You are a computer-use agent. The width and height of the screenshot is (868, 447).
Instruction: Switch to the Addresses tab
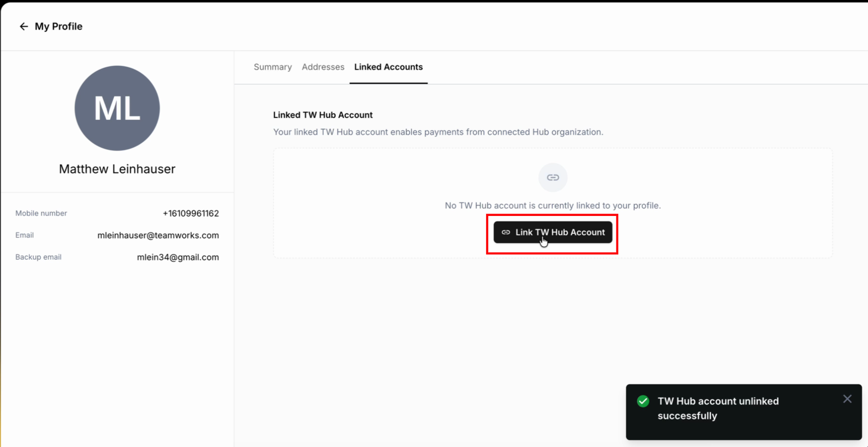pos(323,67)
